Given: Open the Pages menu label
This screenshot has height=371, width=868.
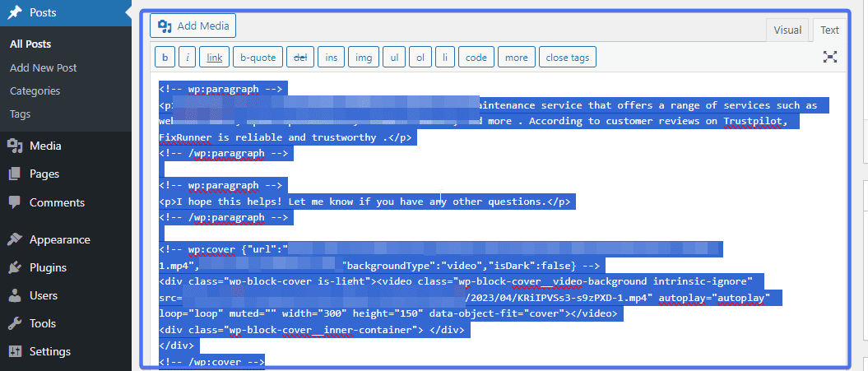Looking at the screenshot, I should [44, 174].
